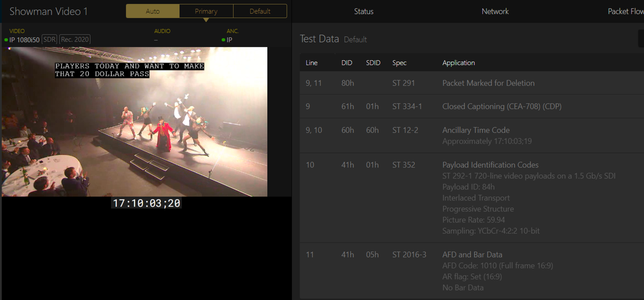The height and width of the screenshot is (300, 644).
Task: Click the video preview thumbnail
Action: [135, 122]
